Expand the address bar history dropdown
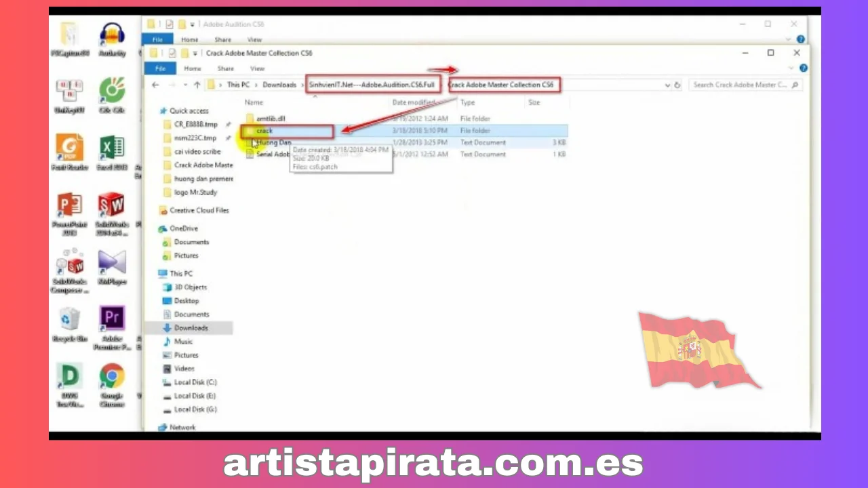This screenshot has height=488, width=868. [667, 85]
